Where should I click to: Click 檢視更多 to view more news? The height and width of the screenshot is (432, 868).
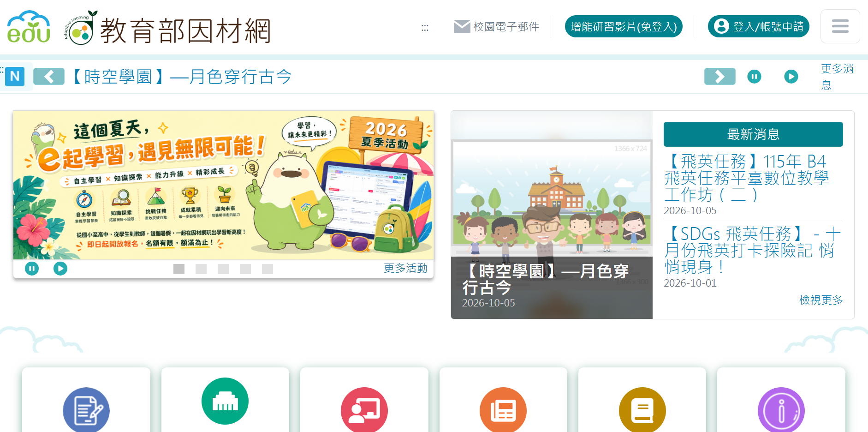[821, 300]
